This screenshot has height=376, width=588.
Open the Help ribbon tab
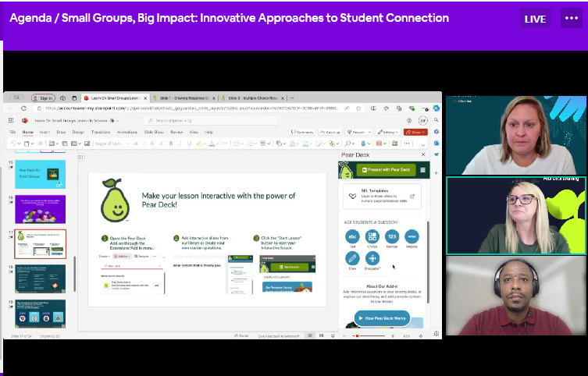pos(208,132)
